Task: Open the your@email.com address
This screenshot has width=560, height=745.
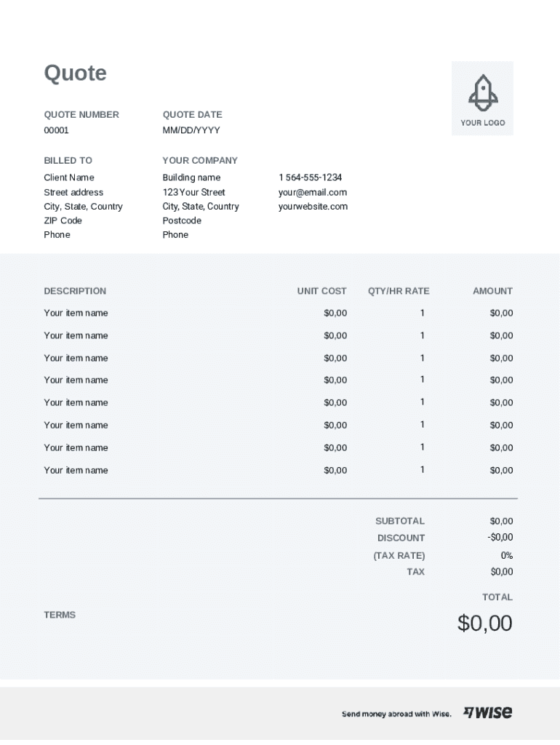Action: pyautogui.click(x=313, y=192)
